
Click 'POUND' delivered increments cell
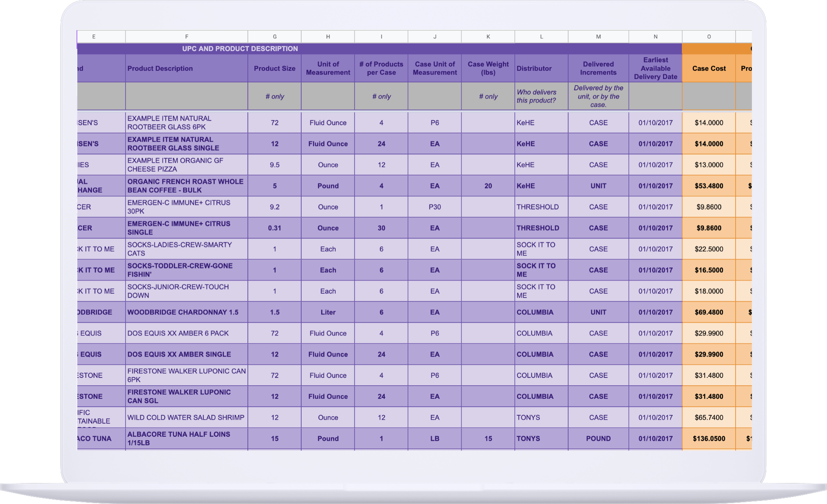tap(598, 438)
